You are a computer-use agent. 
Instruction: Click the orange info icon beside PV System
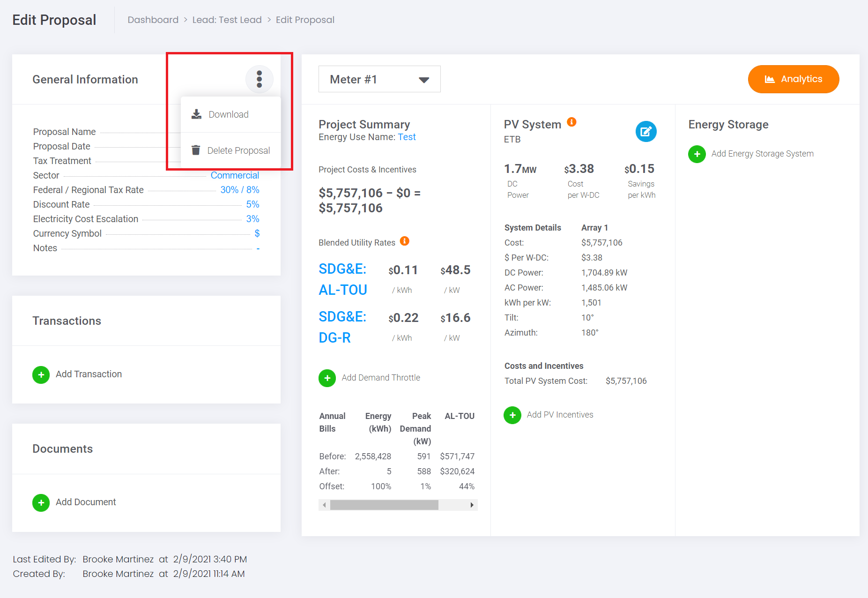[571, 121]
